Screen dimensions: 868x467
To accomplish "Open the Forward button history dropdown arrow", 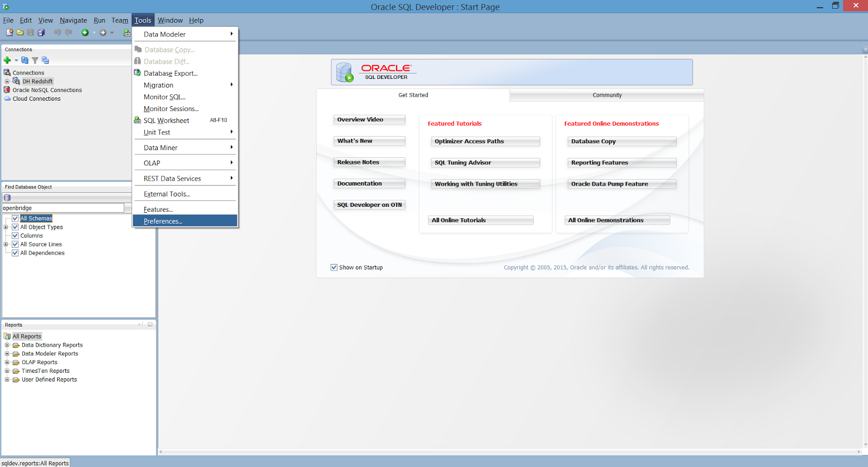I will click(112, 33).
